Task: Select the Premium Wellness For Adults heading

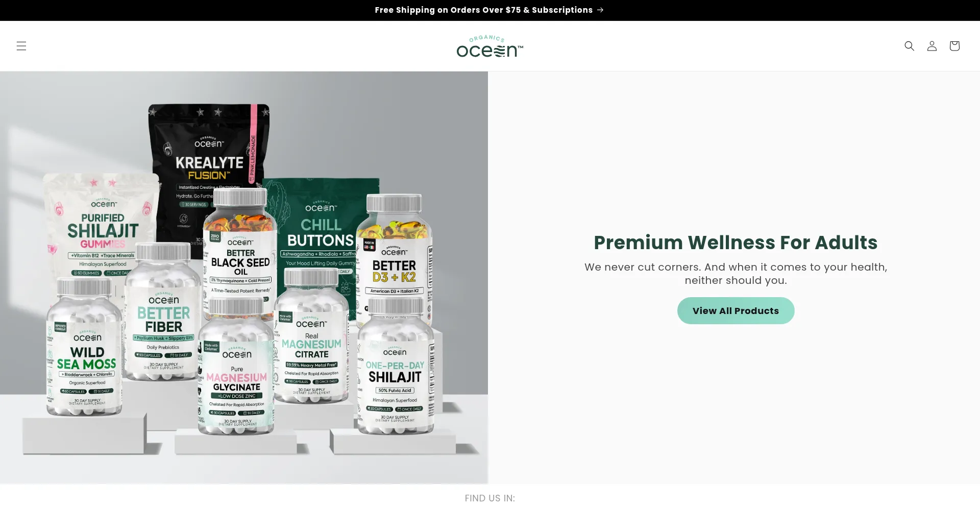Action: point(736,243)
